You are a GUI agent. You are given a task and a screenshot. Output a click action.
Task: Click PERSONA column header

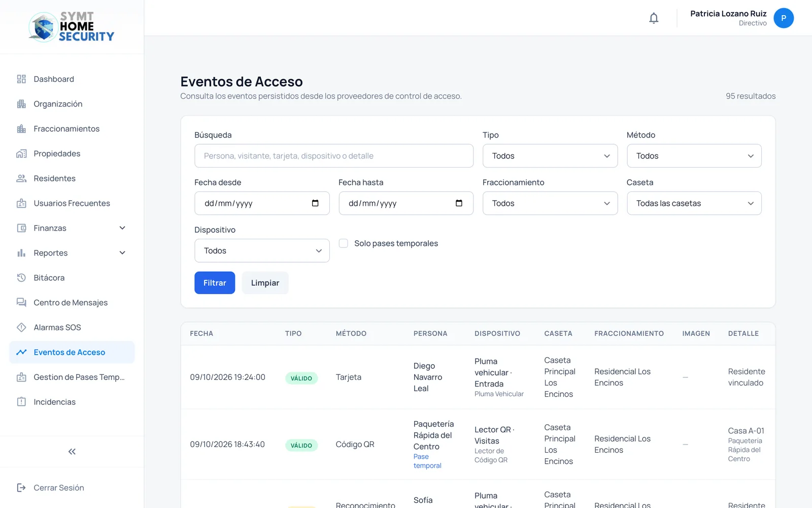(x=430, y=334)
